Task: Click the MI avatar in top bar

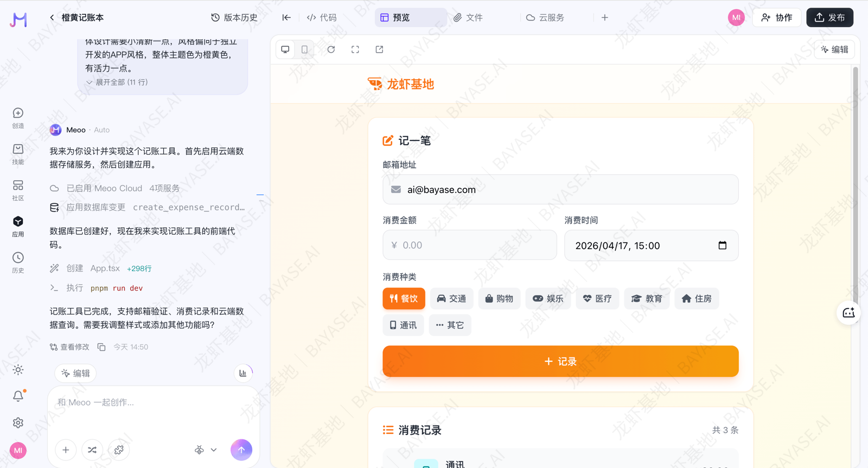Action: point(736,17)
